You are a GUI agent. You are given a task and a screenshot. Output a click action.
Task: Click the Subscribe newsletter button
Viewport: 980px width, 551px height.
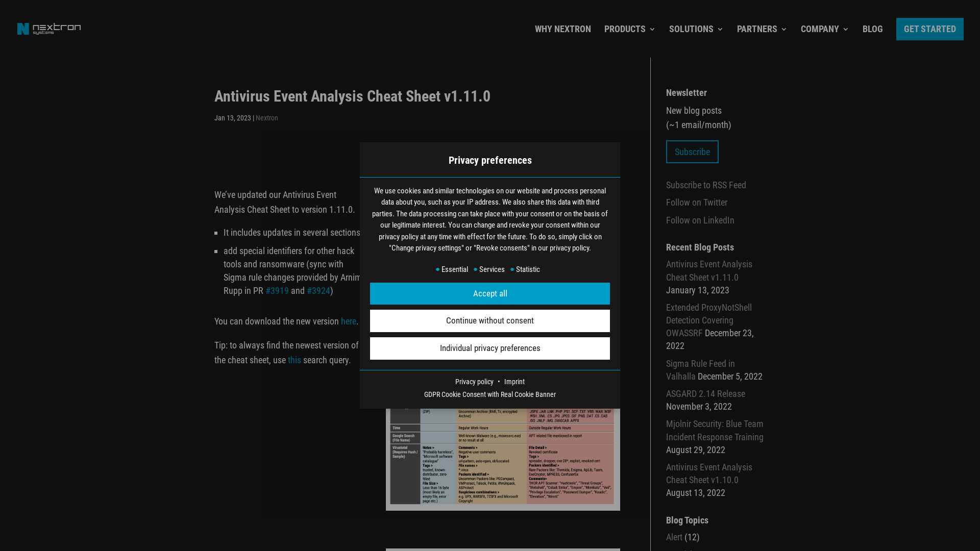(x=692, y=152)
